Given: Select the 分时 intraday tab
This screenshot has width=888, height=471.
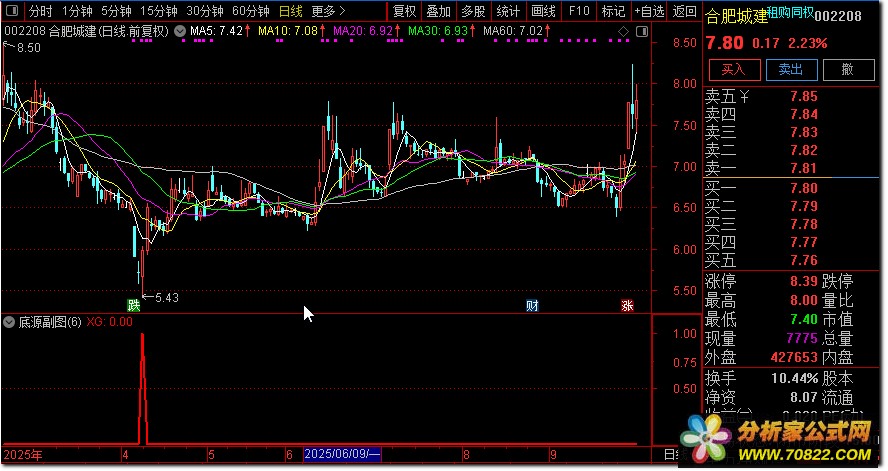Looking at the screenshot, I should [40, 12].
